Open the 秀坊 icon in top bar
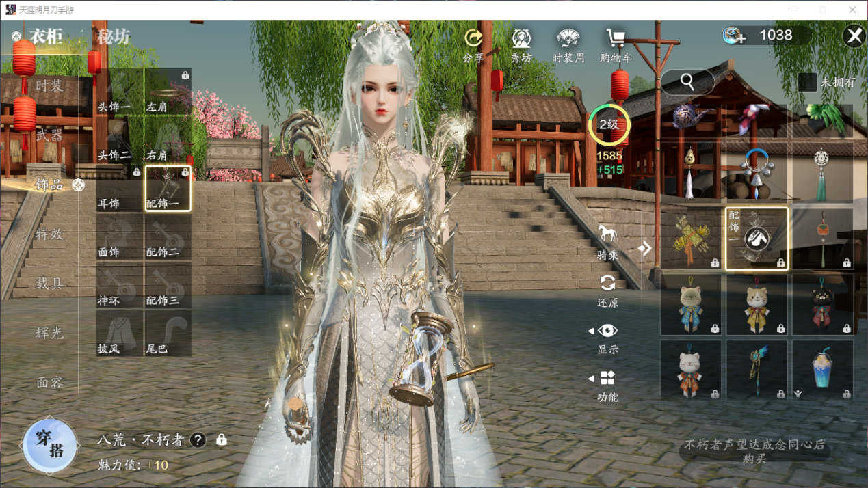This screenshot has height=488, width=868. tap(521, 38)
